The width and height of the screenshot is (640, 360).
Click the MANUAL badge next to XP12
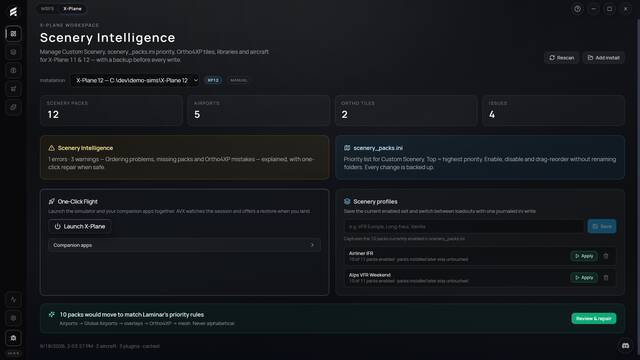[238, 80]
